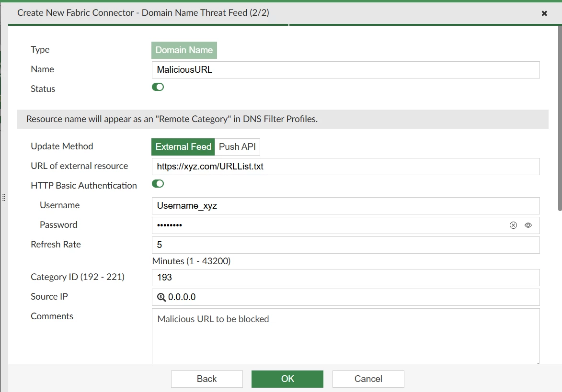Click the dialog's vertical scrollbar
562x392 pixels.
point(560,118)
